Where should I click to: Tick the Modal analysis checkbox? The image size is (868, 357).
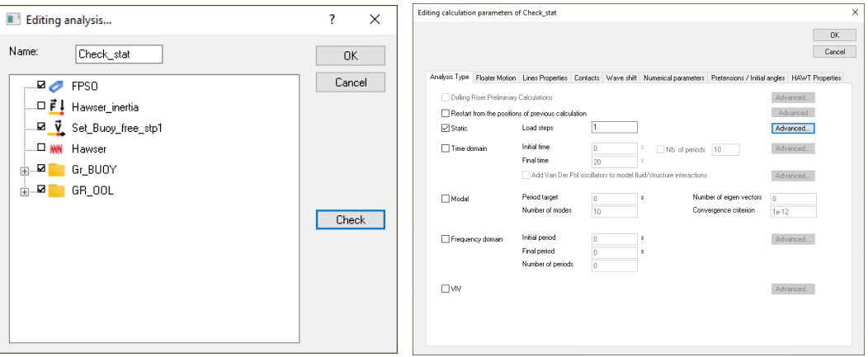point(446,199)
